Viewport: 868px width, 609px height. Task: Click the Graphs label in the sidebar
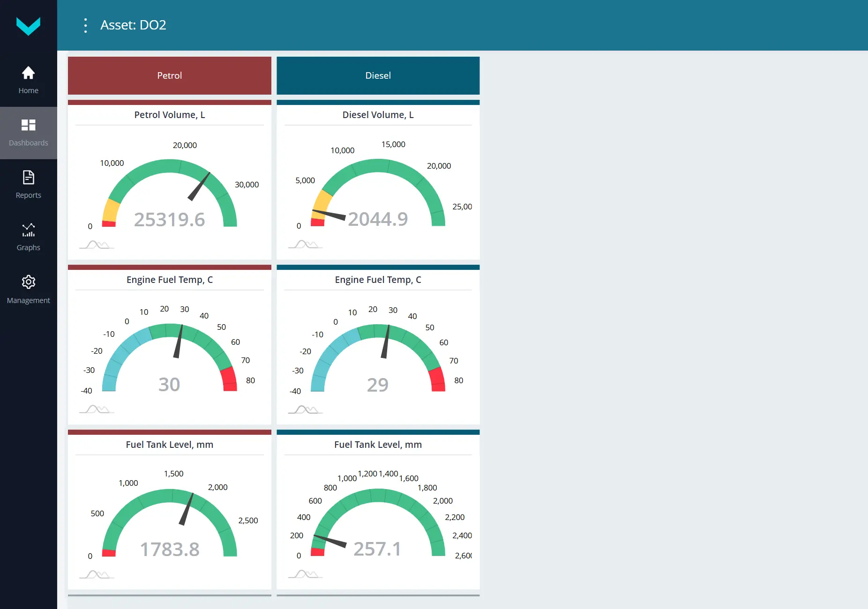[28, 248]
